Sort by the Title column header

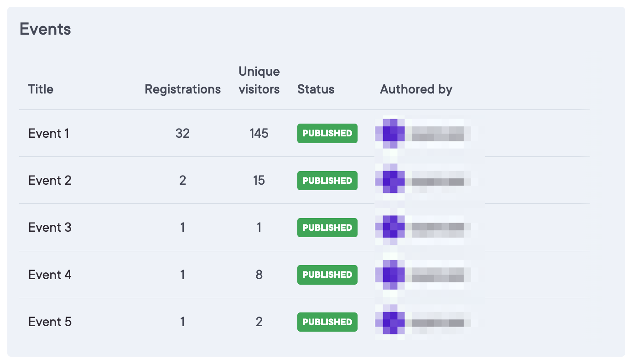tap(41, 89)
